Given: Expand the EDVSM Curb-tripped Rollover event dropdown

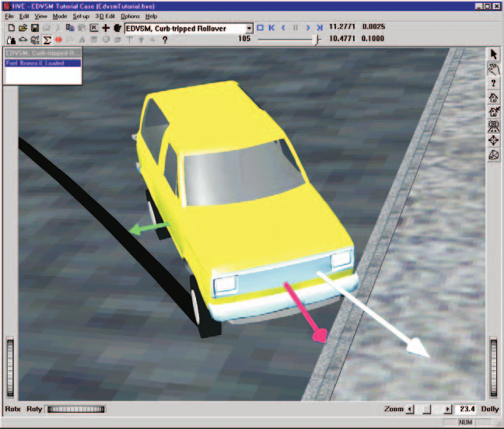Looking at the screenshot, I should point(249,28).
